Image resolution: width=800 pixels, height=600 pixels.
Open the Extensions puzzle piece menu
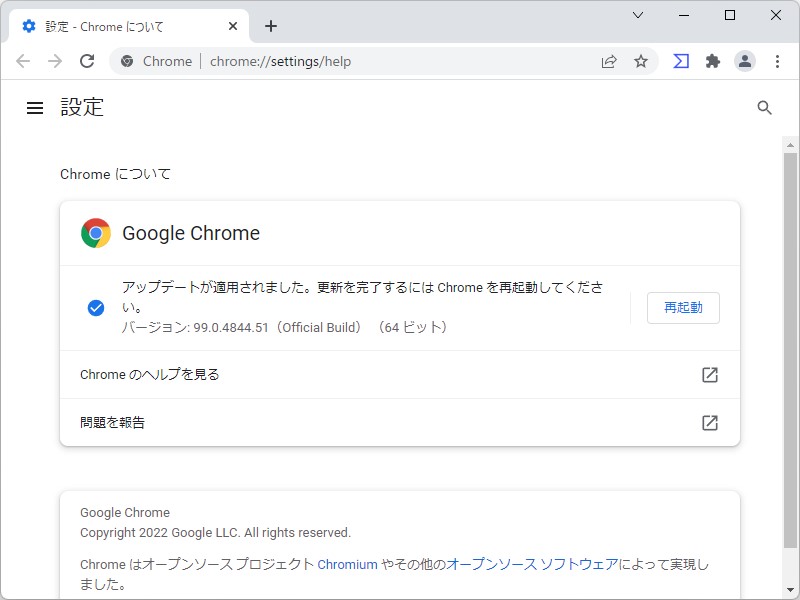pos(713,61)
